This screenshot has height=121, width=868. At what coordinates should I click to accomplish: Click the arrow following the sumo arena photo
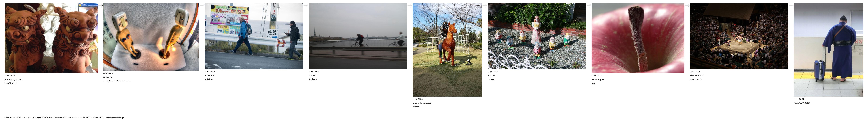pos(791,5)
